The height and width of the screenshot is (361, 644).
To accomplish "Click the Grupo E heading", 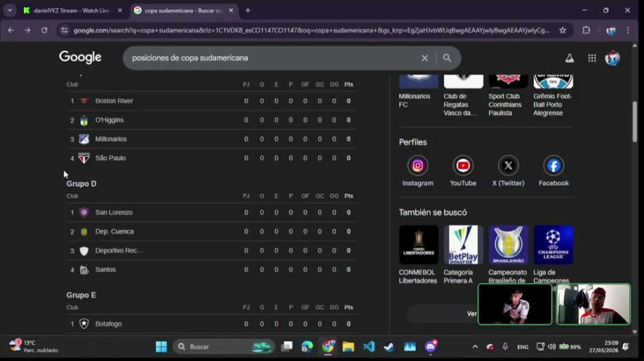I will [x=81, y=295].
